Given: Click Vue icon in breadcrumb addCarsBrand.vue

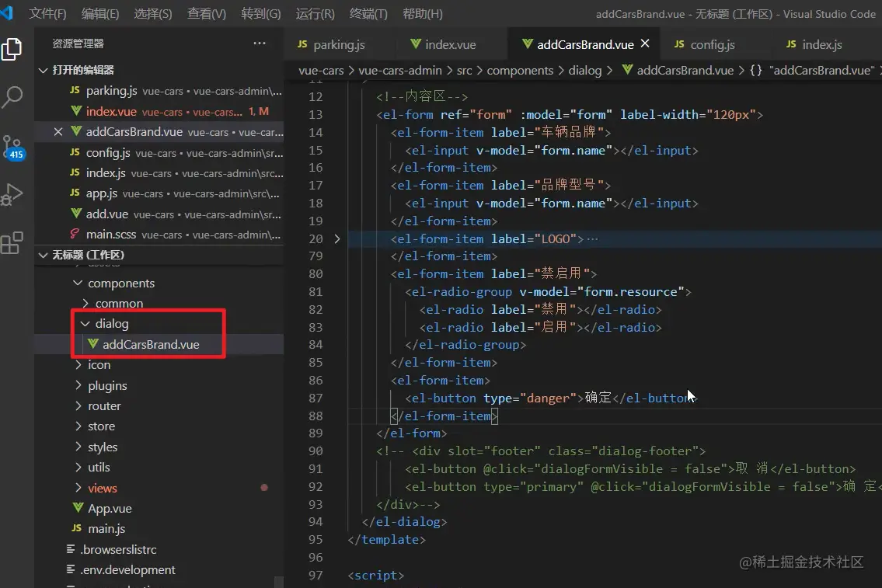Looking at the screenshot, I should (x=627, y=70).
